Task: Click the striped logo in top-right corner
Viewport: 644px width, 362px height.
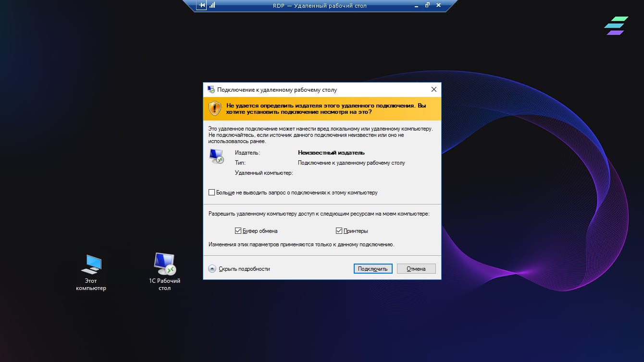Action: [616, 26]
